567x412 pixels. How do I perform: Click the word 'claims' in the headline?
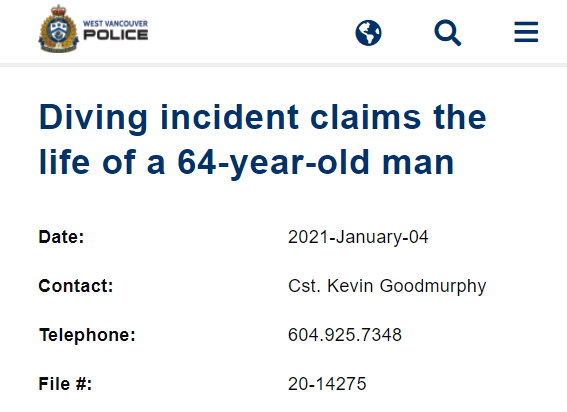(366, 117)
